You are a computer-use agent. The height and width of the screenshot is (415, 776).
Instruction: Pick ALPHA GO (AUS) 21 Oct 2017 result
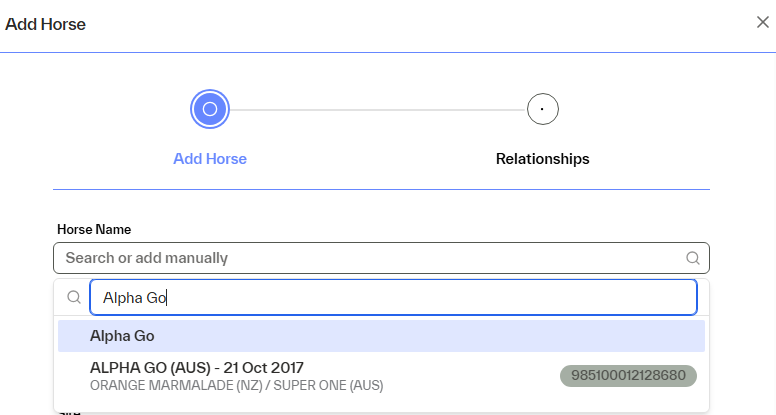click(x=197, y=367)
